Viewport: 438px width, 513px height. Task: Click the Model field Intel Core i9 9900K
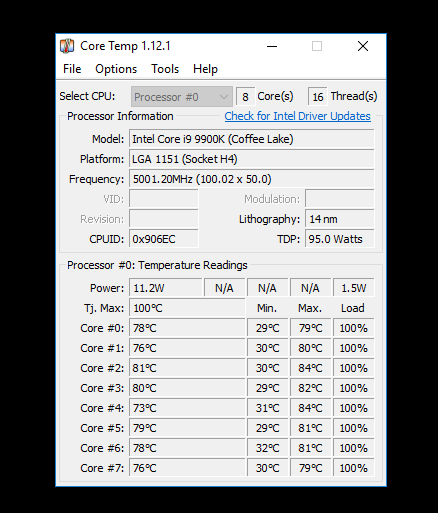point(252,139)
